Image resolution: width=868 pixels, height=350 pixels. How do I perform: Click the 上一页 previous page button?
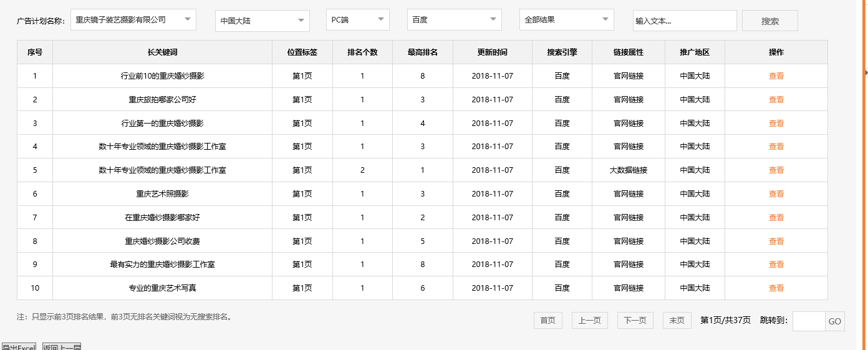[590, 321]
